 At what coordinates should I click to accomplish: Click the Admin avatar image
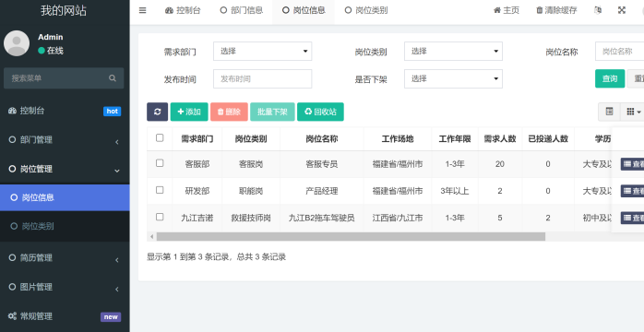pos(17,43)
